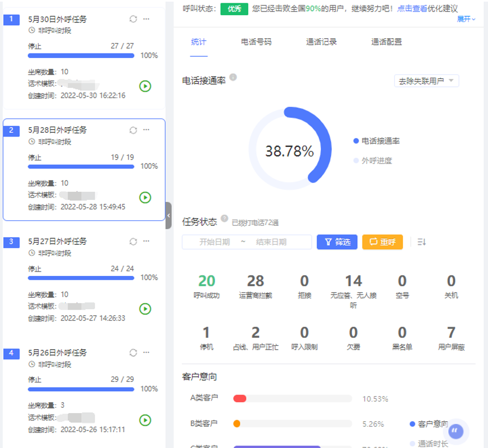This screenshot has width=488, height=448.
Task: Open the floating chat quote icon
Action: [x=456, y=432]
